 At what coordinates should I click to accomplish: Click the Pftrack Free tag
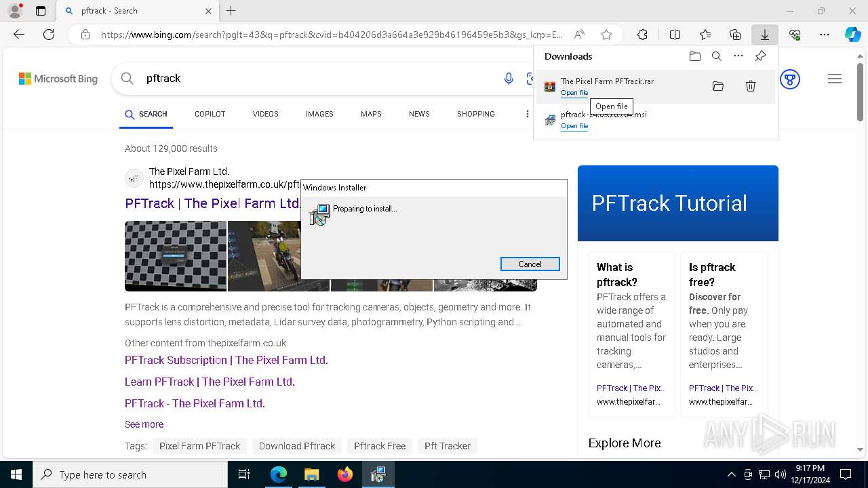point(380,446)
